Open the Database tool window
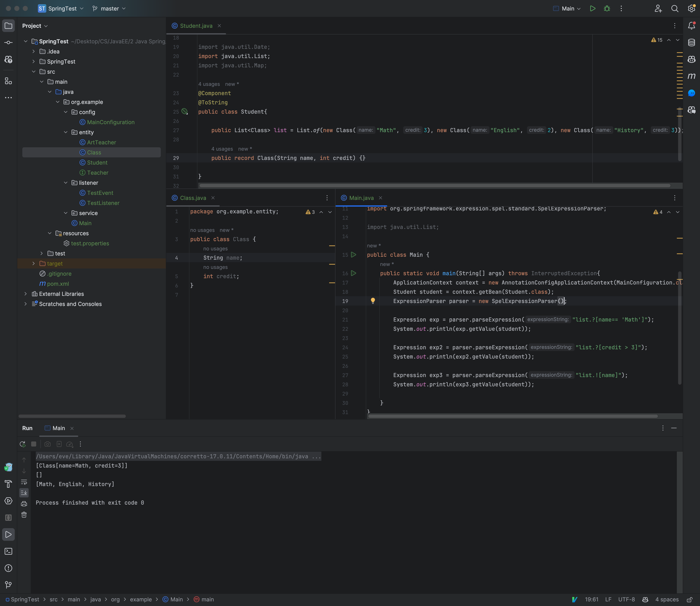Image resolution: width=700 pixels, height=606 pixels. tap(691, 42)
